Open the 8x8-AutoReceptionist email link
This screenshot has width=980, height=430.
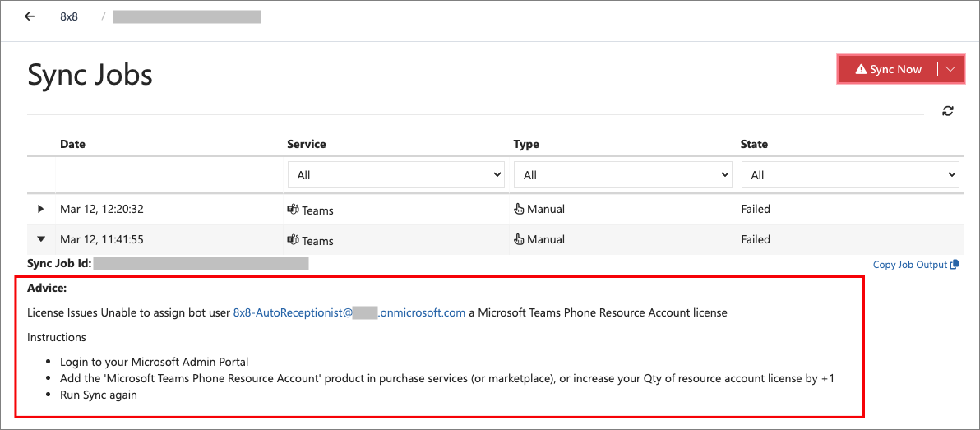coord(349,313)
